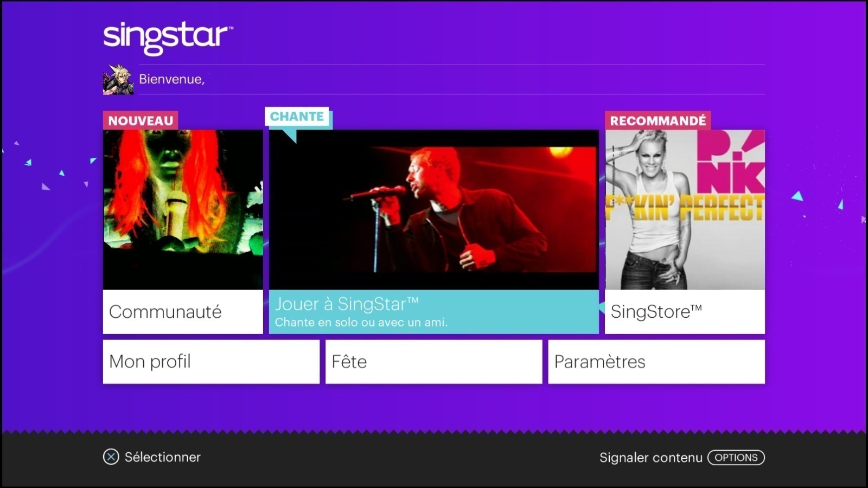Viewport: 868px width, 488px height.
Task: Open Paramètres settings
Action: 656,362
